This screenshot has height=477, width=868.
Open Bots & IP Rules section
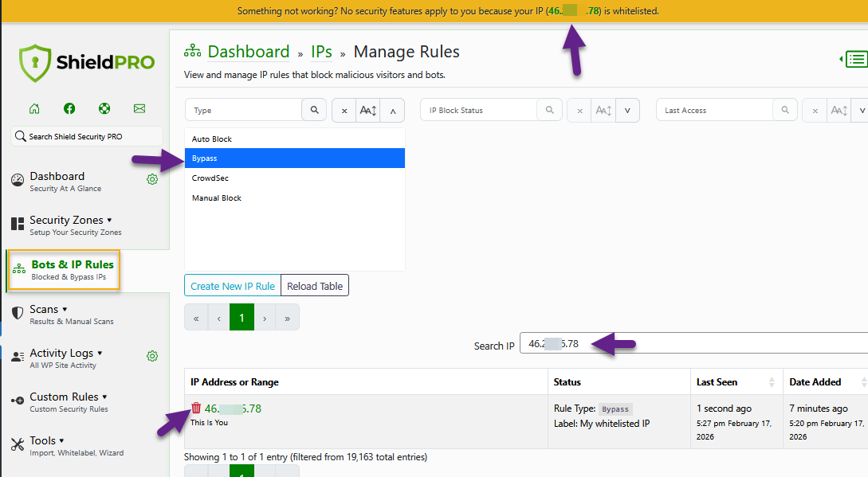pyautogui.click(x=63, y=270)
